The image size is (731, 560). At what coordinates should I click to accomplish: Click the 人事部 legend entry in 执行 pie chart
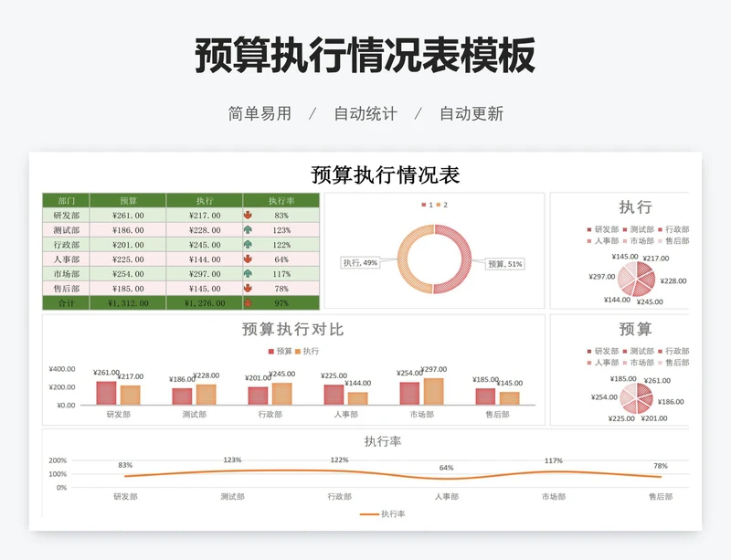tap(602, 240)
